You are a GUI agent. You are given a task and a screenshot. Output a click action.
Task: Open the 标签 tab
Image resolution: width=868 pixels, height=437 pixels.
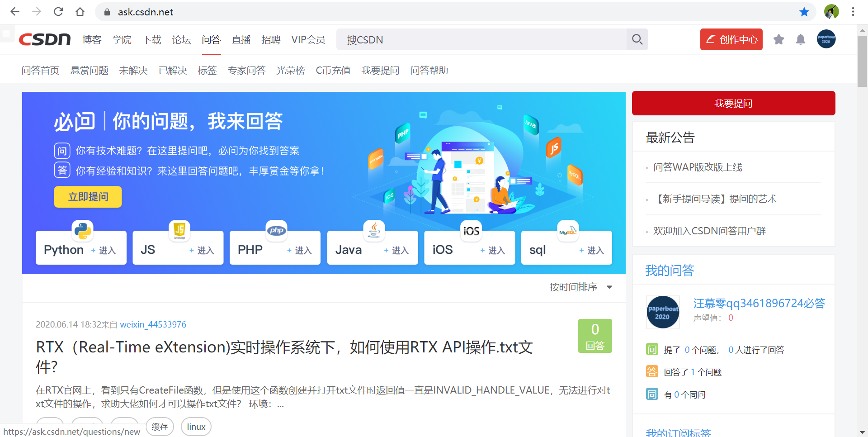point(207,71)
